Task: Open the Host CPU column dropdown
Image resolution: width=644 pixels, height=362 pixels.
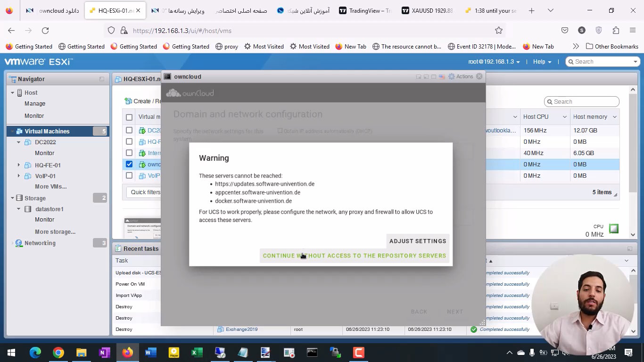Action: 564,117
